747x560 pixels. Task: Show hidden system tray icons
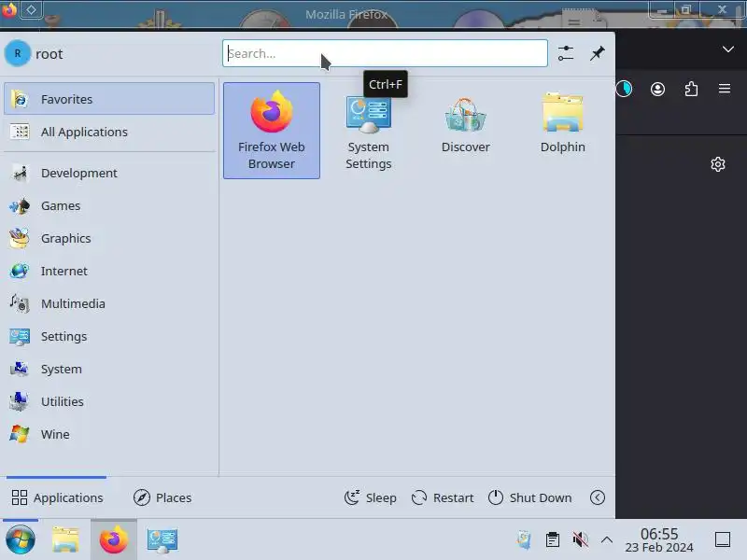[606, 539]
